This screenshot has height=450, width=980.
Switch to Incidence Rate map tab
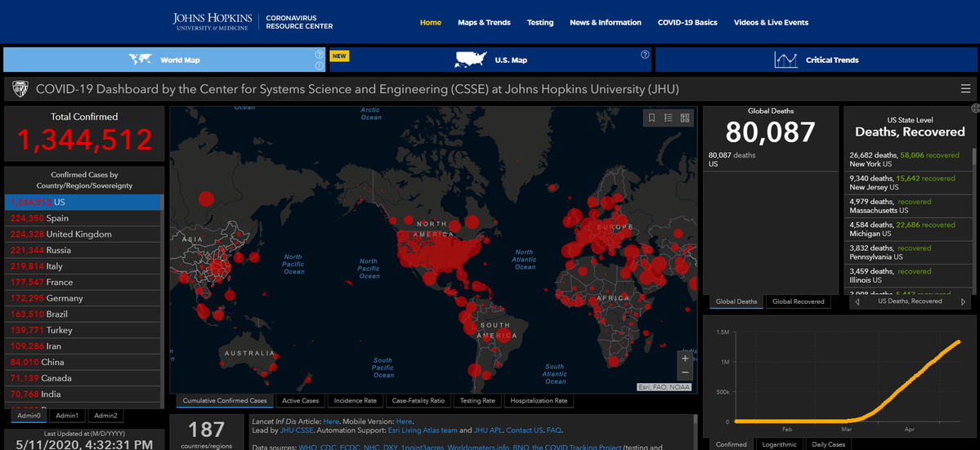[355, 401]
